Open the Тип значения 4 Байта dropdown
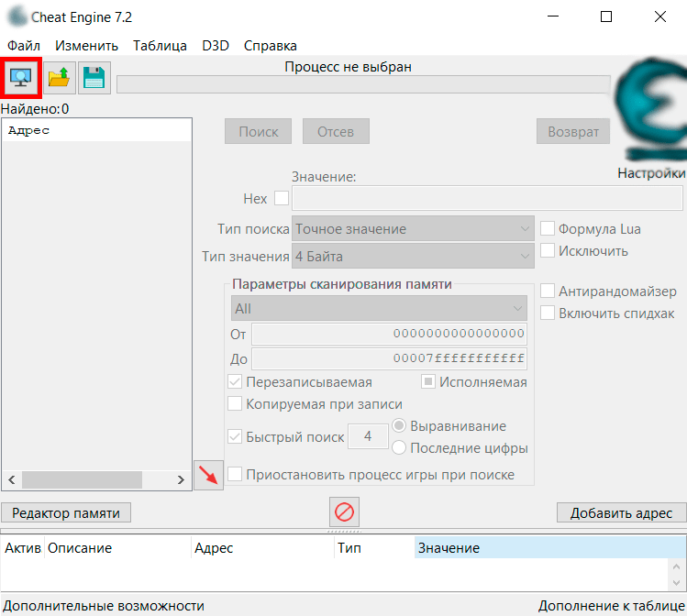This screenshot has width=687, height=616. (x=413, y=256)
